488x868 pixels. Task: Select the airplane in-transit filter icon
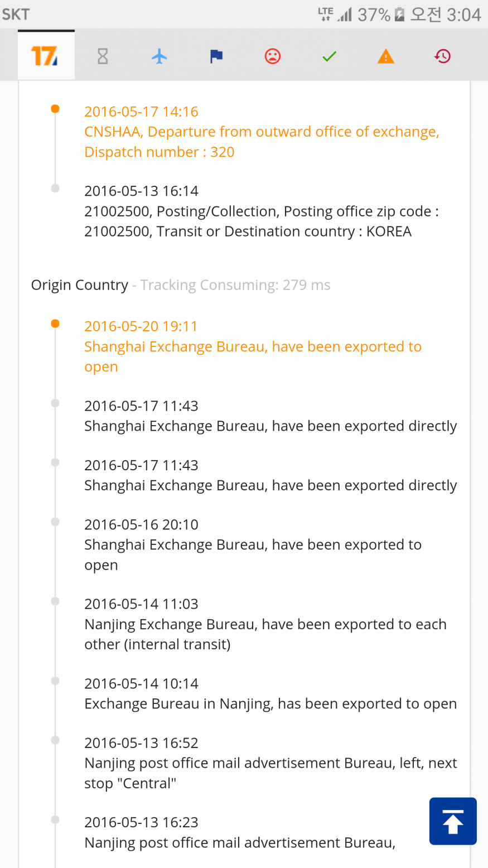coord(160,56)
